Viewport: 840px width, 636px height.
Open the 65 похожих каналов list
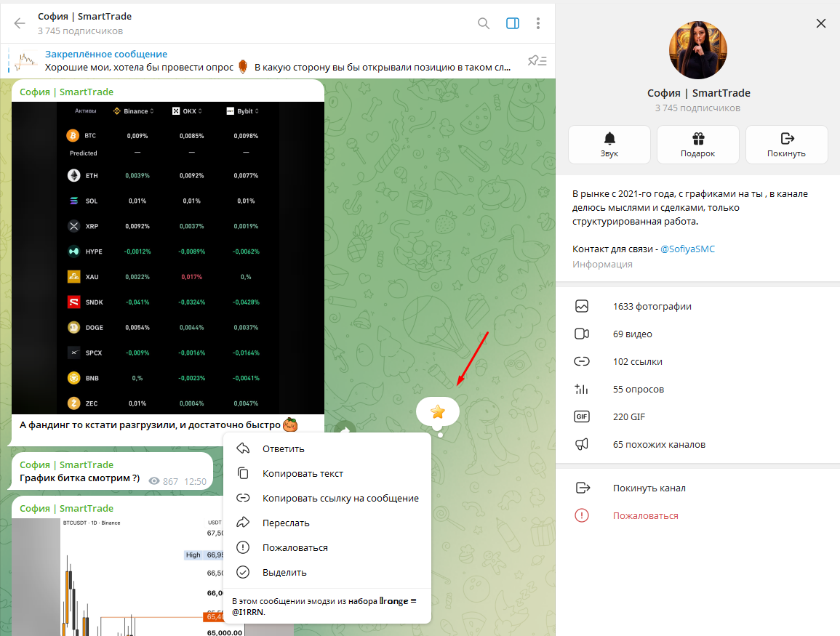698,444
